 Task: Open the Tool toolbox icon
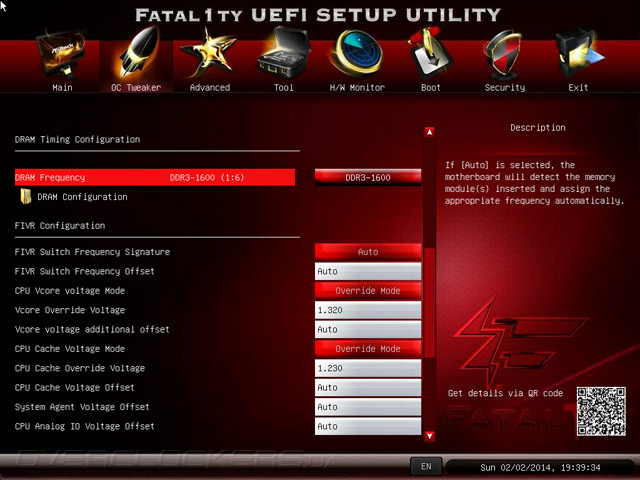pos(283,53)
